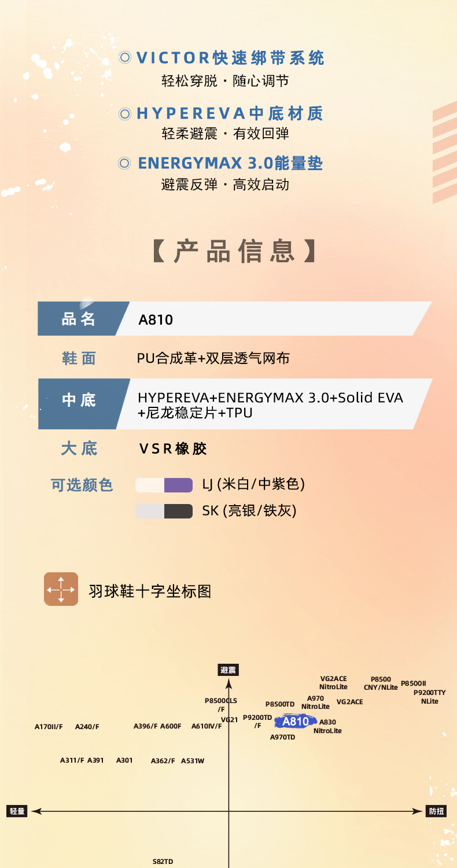The width and height of the screenshot is (457, 868).
Task: Click the 轻量 axis label
Action: click(17, 811)
